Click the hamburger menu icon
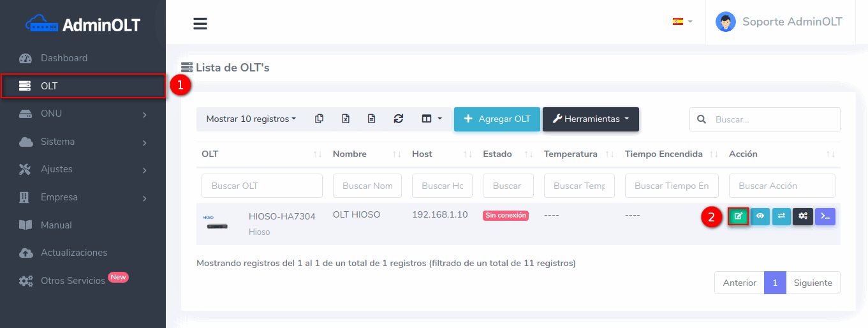Viewport: 868px width, 328px height. [x=200, y=24]
